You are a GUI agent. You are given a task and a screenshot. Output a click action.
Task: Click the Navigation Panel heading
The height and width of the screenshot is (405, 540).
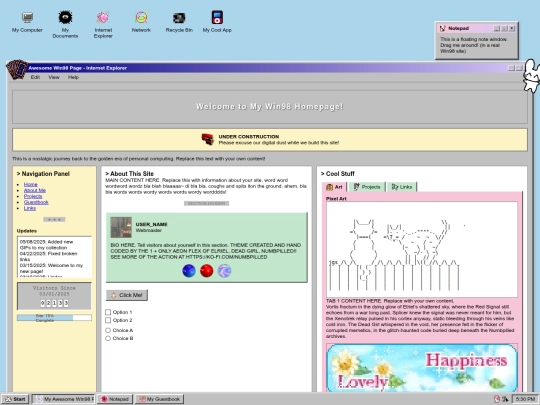(x=43, y=174)
